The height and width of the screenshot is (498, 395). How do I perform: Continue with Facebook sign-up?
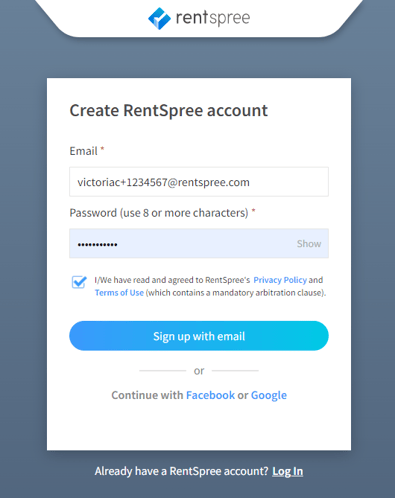pyautogui.click(x=210, y=395)
